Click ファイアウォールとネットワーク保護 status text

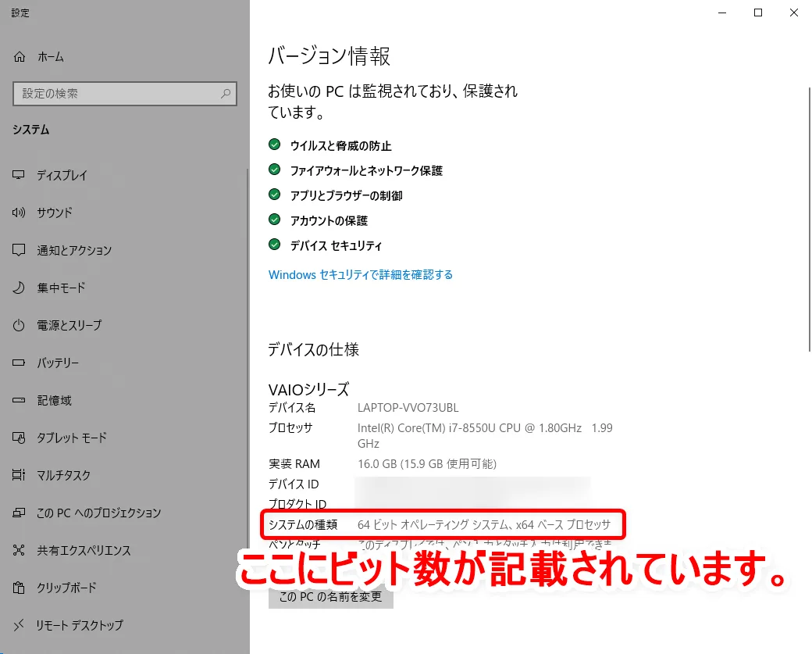pos(366,170)
